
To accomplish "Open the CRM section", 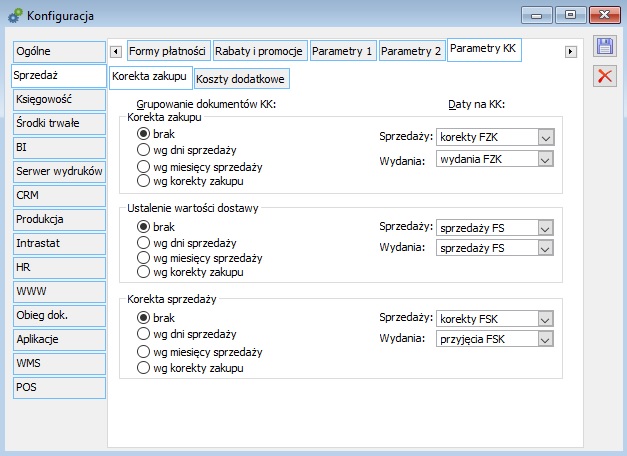I will (x=59, y=196).
